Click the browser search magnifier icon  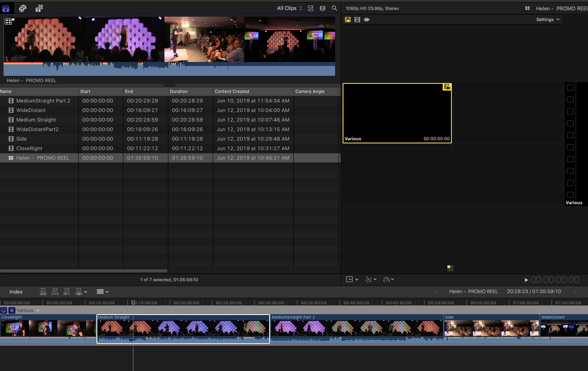(x=334, y=8)
